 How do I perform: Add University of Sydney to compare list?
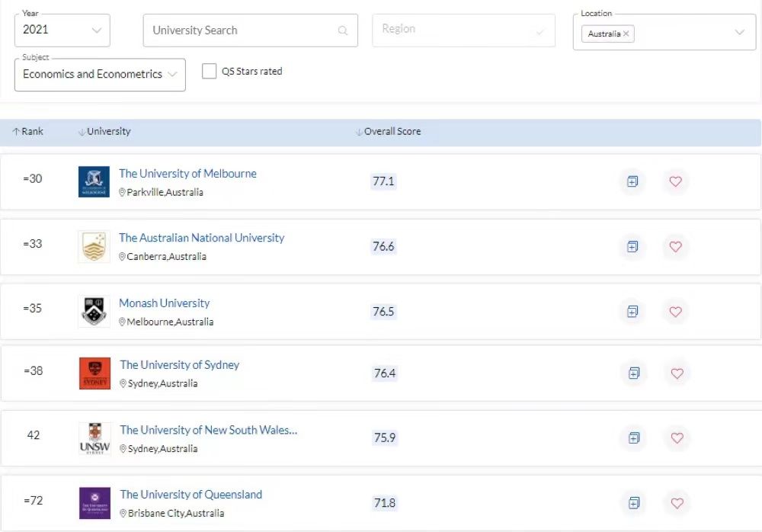point(634,373)
